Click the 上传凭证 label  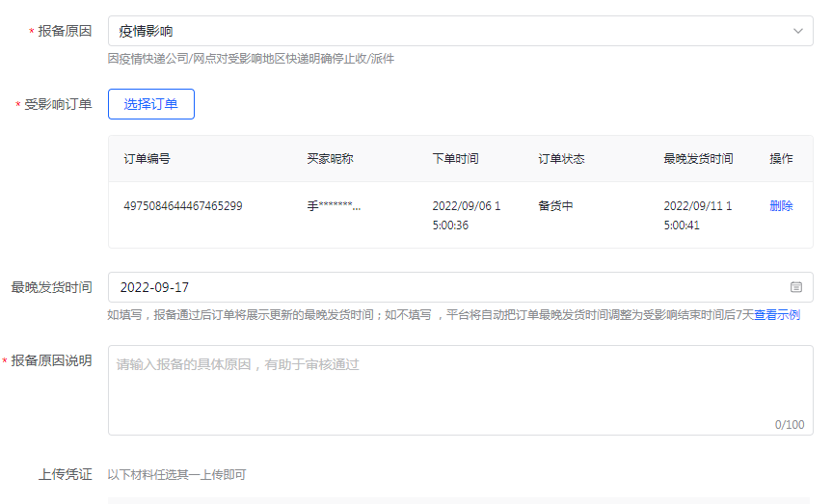tap(66, 474)
